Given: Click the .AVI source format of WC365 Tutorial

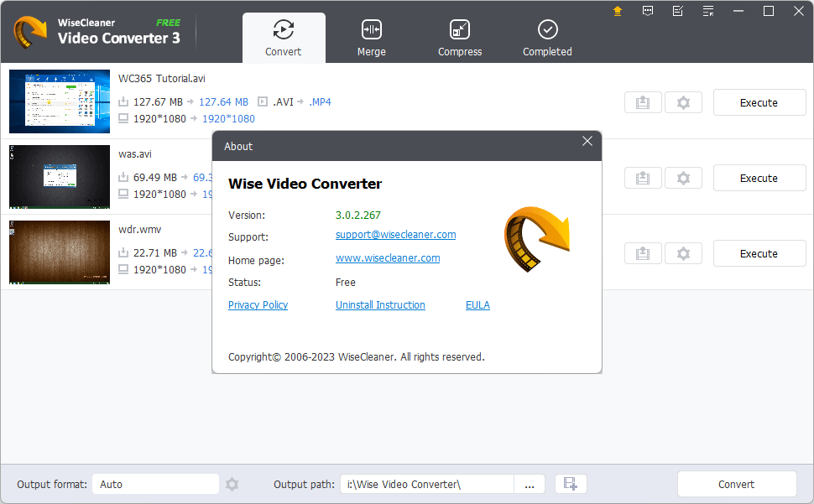Looking at the screenshot, I should click(283, 102).
